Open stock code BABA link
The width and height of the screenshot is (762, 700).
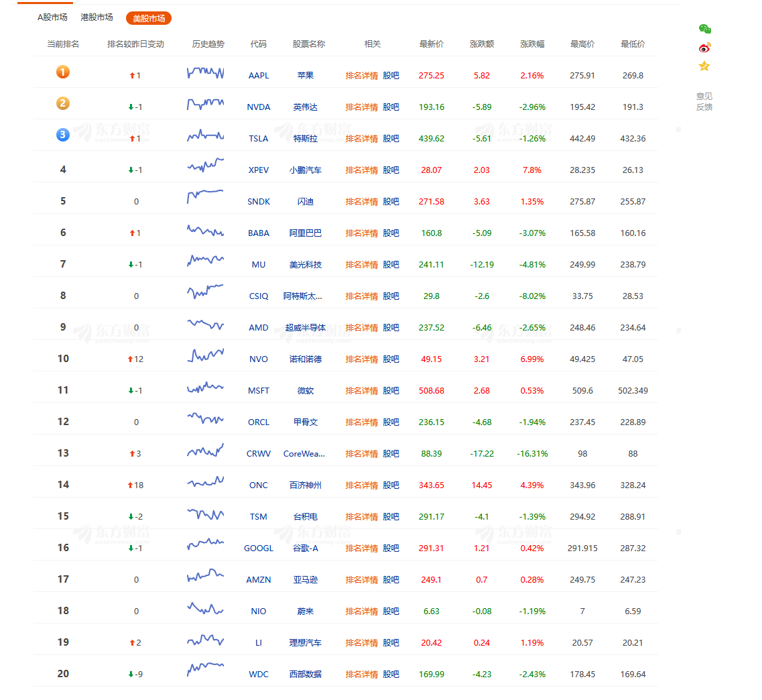pyautogui.click(x=259, y=233)
